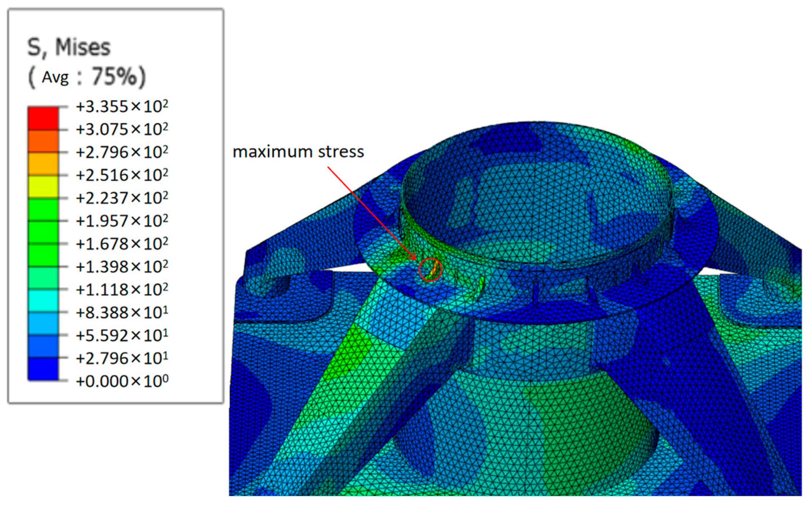Click the darkest blue legend swatch
Viewport: 812px width, 508px height.
pos(43,370)
